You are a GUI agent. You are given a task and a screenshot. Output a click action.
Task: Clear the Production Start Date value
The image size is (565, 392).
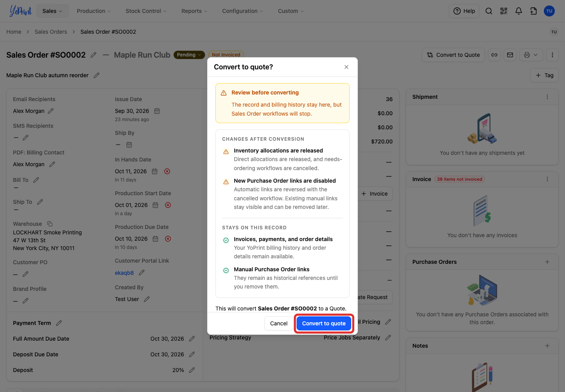(168, 205)
